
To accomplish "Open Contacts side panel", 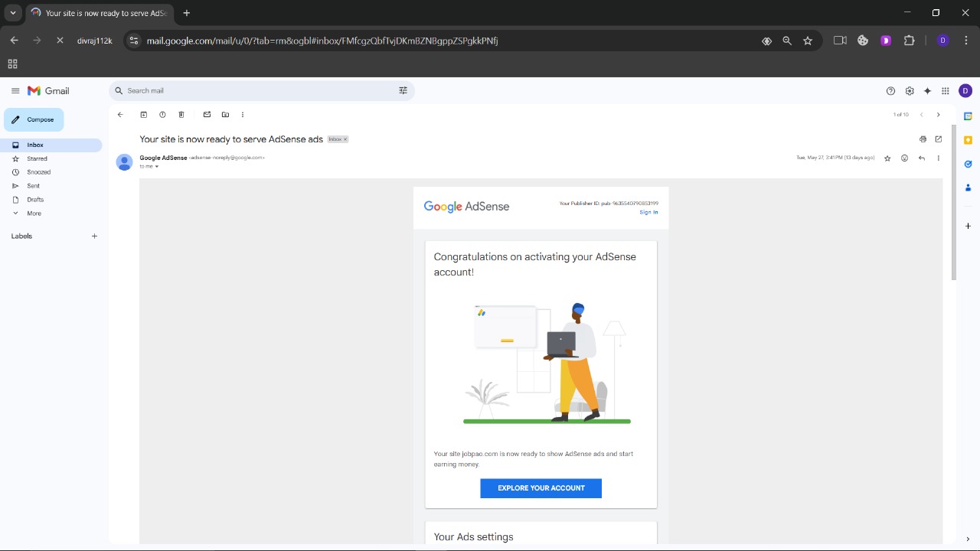I will (x=968, y=187).
